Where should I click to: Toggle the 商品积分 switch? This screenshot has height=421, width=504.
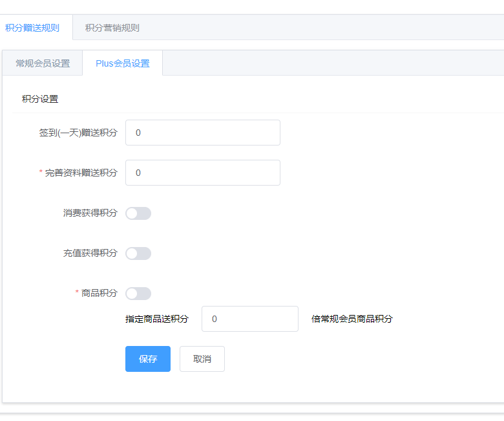138,294
